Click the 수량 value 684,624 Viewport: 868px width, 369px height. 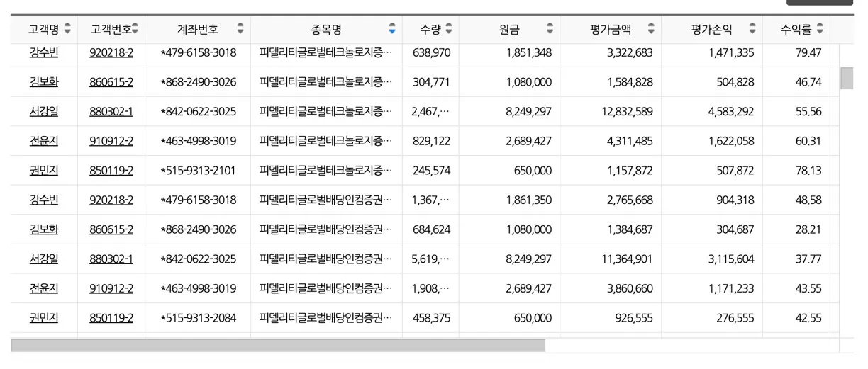(431, 229)
